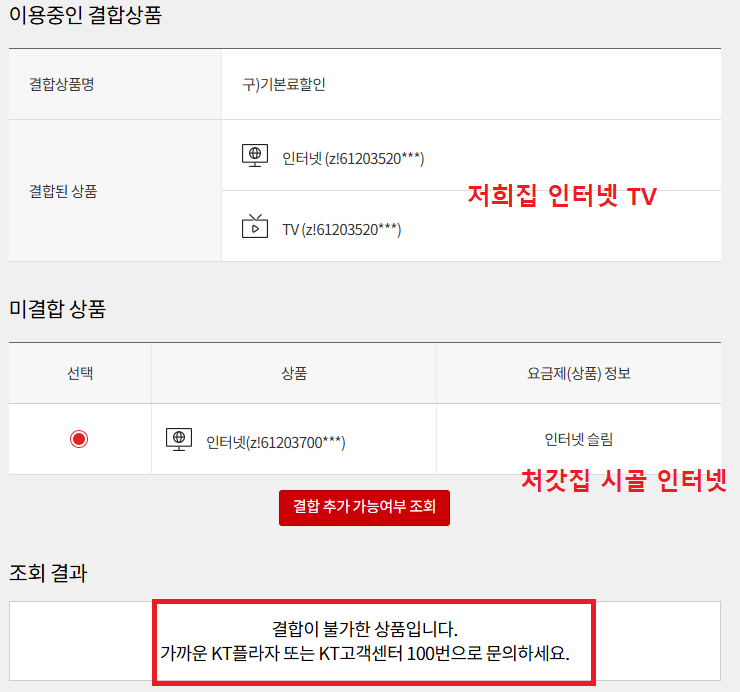740x692 pixels.
Task: Click the KT고객센터 100번 inquiry message line
Action: (365, 654)
